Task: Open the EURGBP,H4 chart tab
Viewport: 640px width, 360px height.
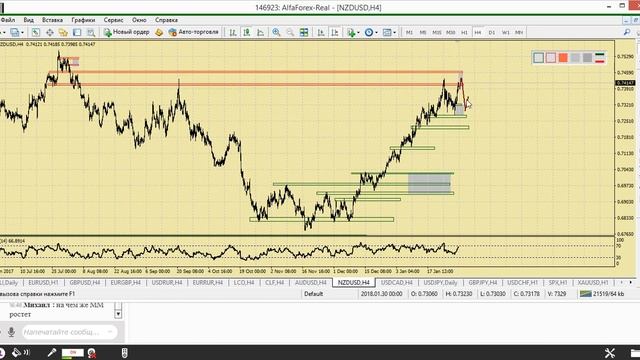Action: click(x=125, y=282)
